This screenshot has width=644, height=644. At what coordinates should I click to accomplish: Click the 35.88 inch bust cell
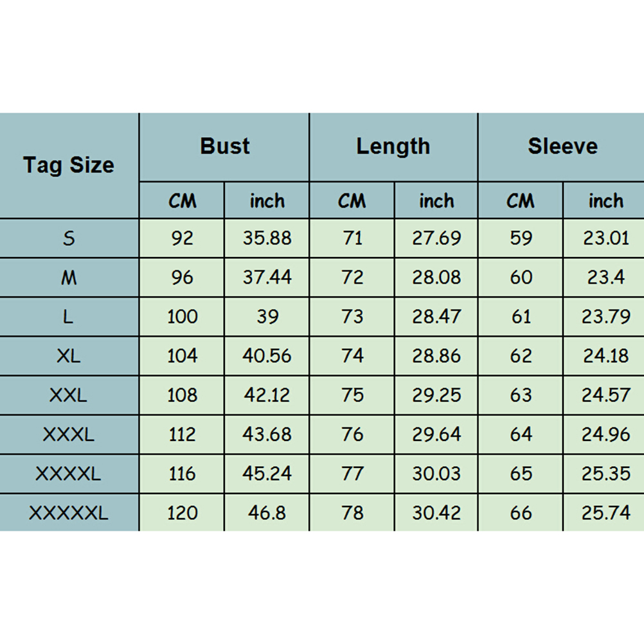tap(267, 238)
